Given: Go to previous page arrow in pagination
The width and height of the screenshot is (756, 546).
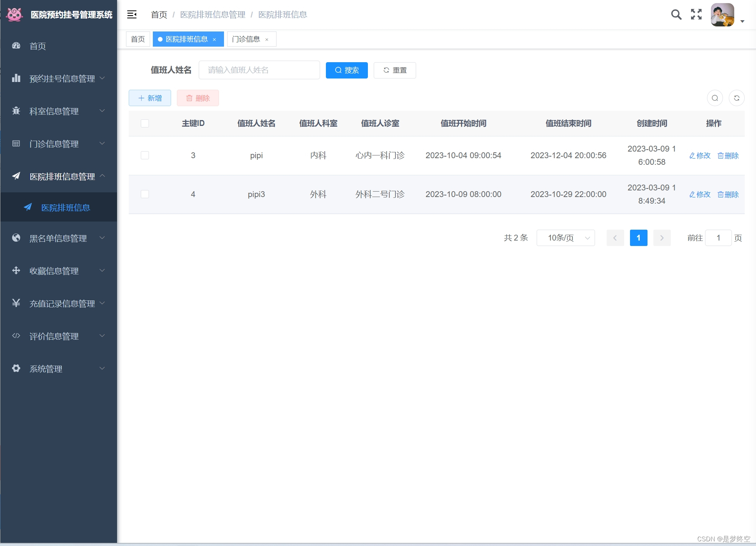Looking at the screenshot, I should click(615, 238).
